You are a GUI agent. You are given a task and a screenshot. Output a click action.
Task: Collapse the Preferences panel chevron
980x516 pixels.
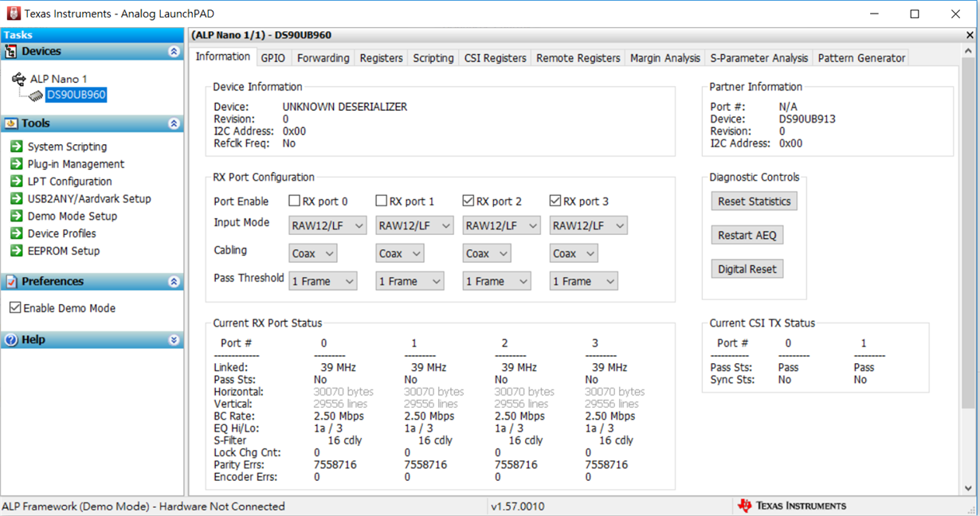(174, 281)
